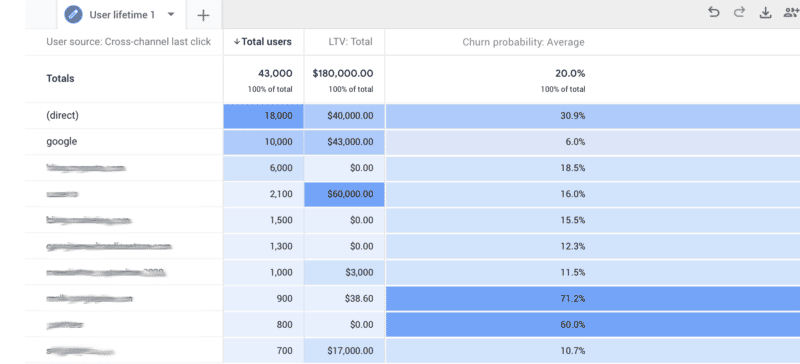Click the undo arrow icon

[714, 13]
